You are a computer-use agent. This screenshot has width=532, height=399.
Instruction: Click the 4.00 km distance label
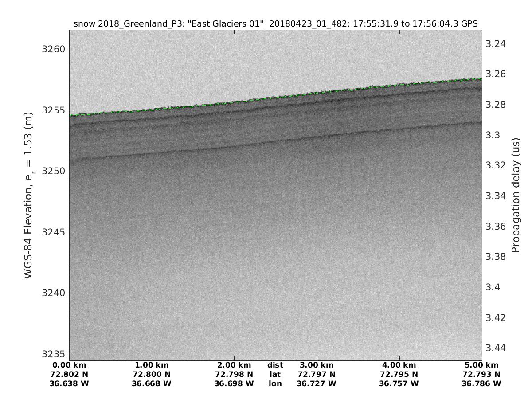399,365
